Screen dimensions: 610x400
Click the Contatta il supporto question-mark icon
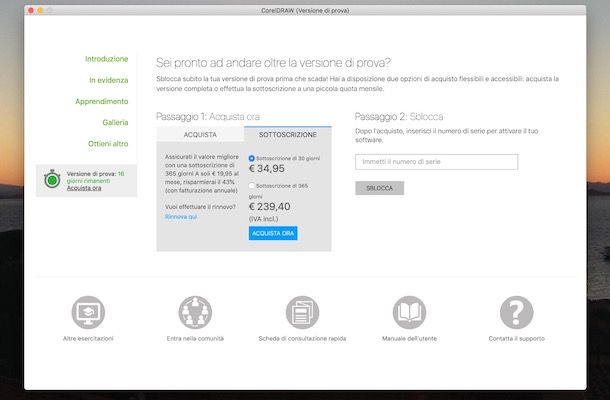click(x=516, y=312)
